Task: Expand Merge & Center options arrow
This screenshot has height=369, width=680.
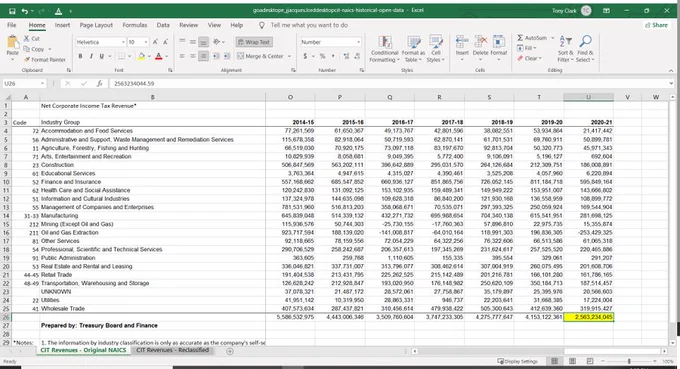Action: [289, 56]
